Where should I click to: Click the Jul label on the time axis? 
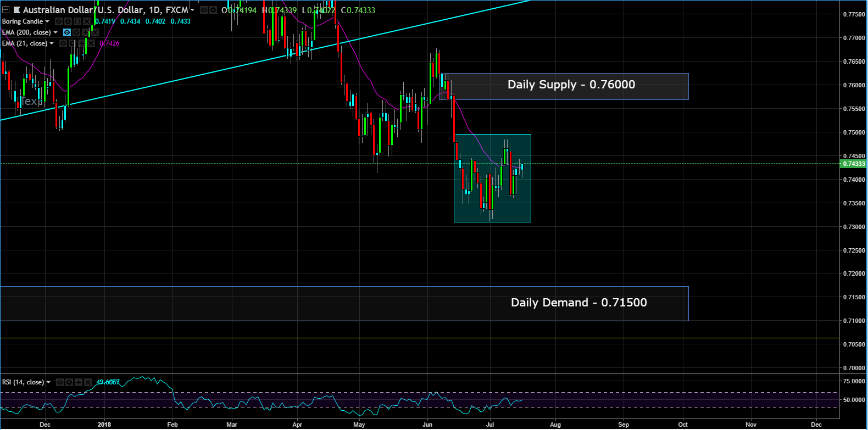tap(490, 425)
